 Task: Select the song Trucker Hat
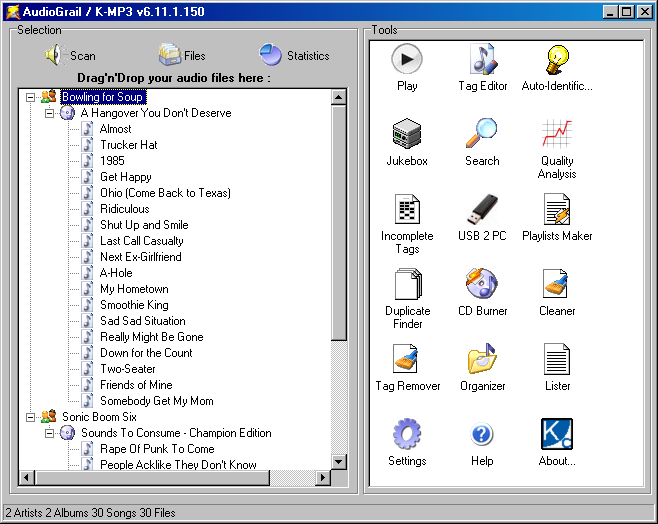click(128, 145)
